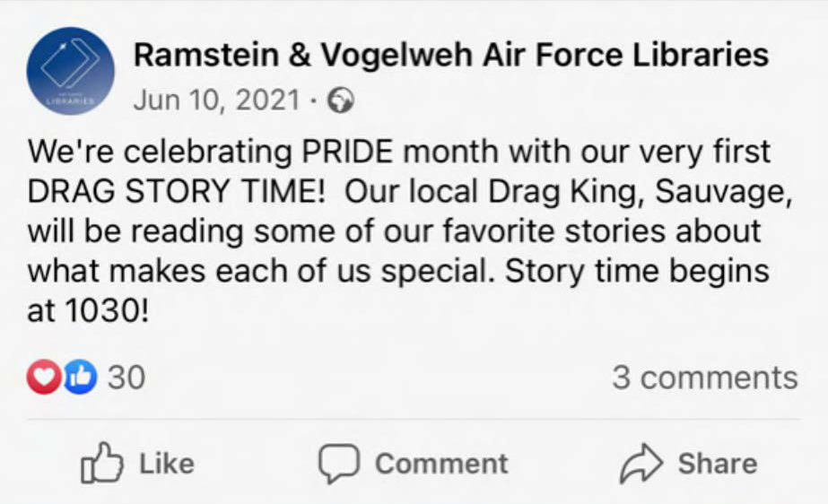Open the 3 comments link
This screenshot has height=504, width=828.
[704, 378]
